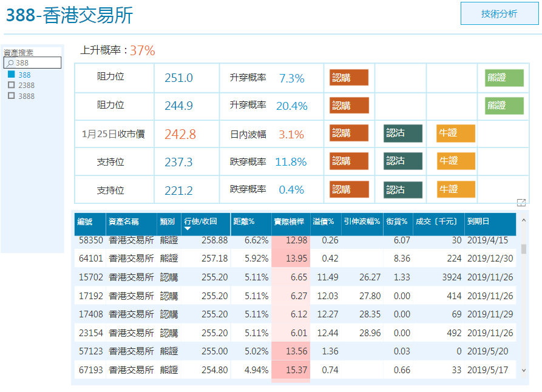The height and width of the screenshot is (392, 542).
Task: Click the 37% rising probability value
Action: [143, 51]
